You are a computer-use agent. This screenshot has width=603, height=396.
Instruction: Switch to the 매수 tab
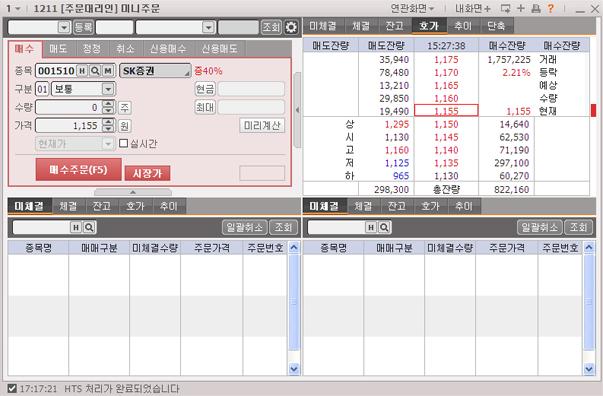coord(25,49)
